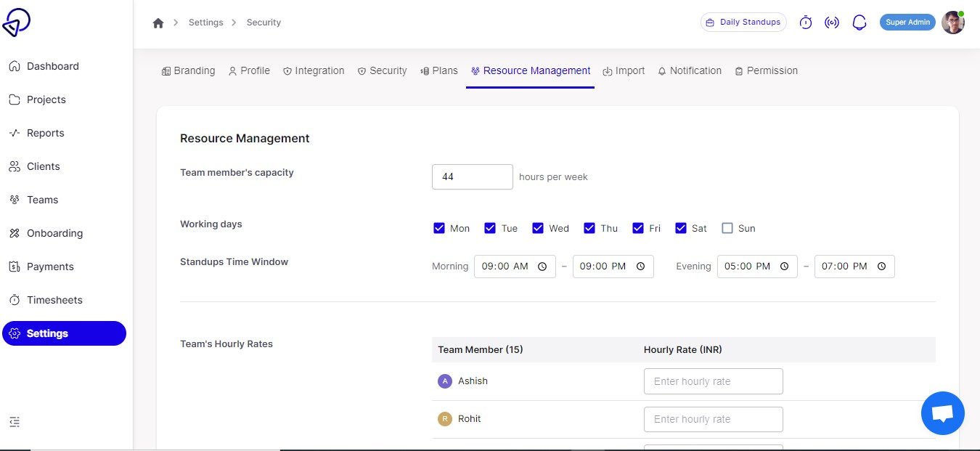Image resolution: width=980 pixels, height=451 pixels.
Task: Uncheck the Sat working day
Action: (681, 227)
